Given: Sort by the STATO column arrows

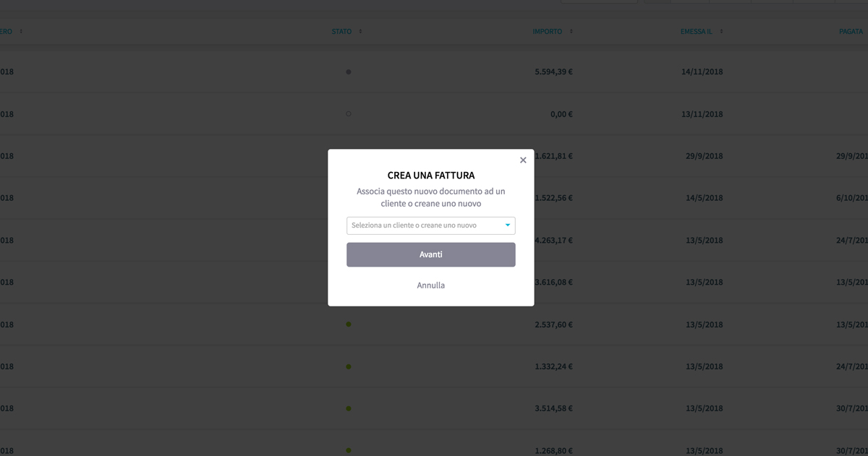Looking at the screenshot, I should coord(360,32).
